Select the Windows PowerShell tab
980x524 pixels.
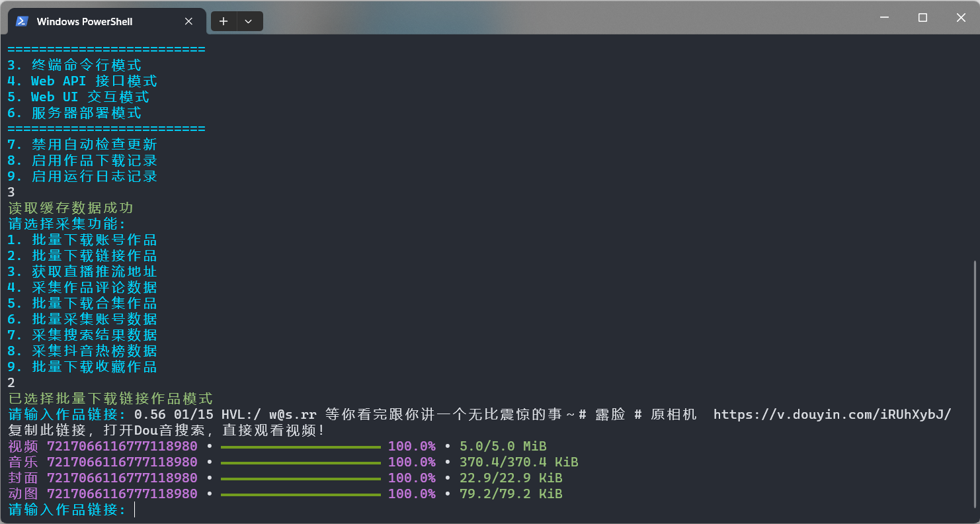(x=106, y=21)
